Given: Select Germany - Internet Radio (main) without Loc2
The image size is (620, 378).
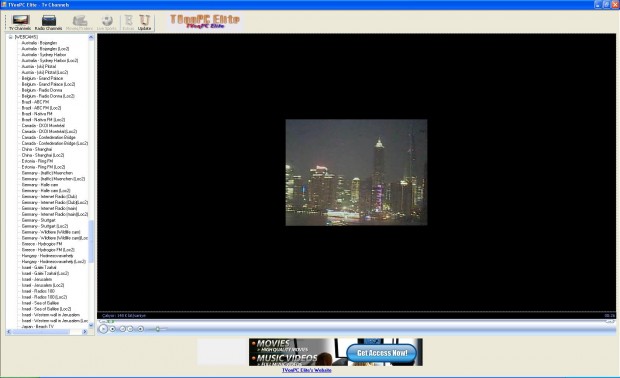Looking at the screenshot, I should click(49, 208).
